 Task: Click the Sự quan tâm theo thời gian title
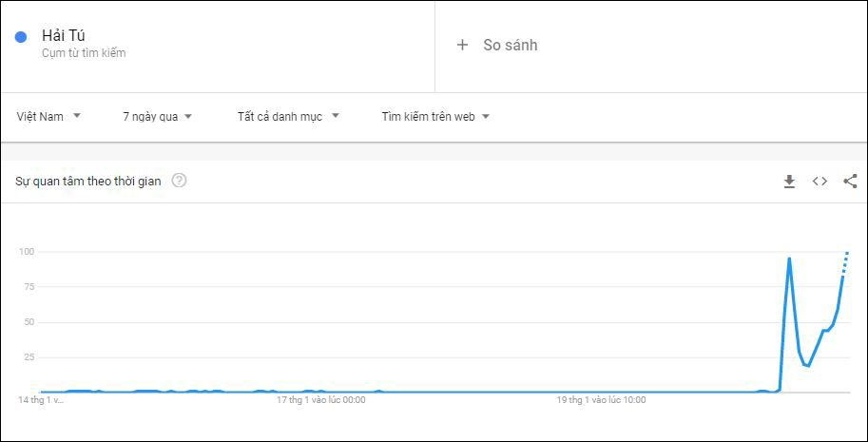pos(88,182)
